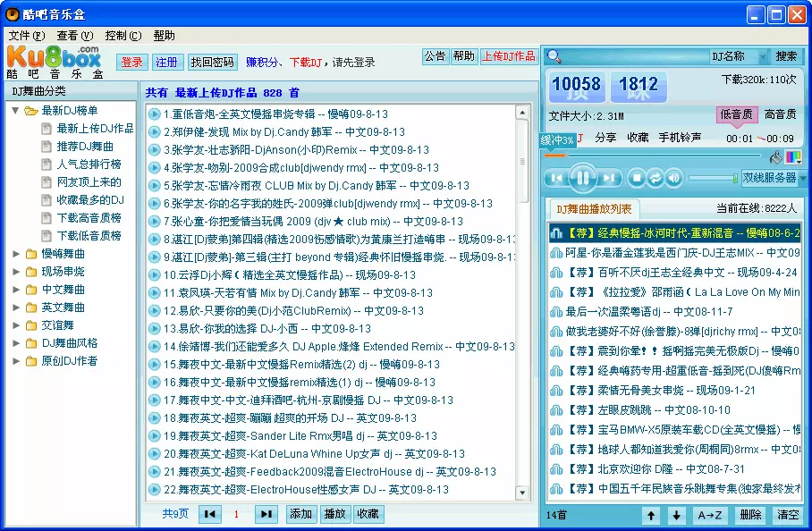Select 下载高音质榜 tree item

(89, 218)
